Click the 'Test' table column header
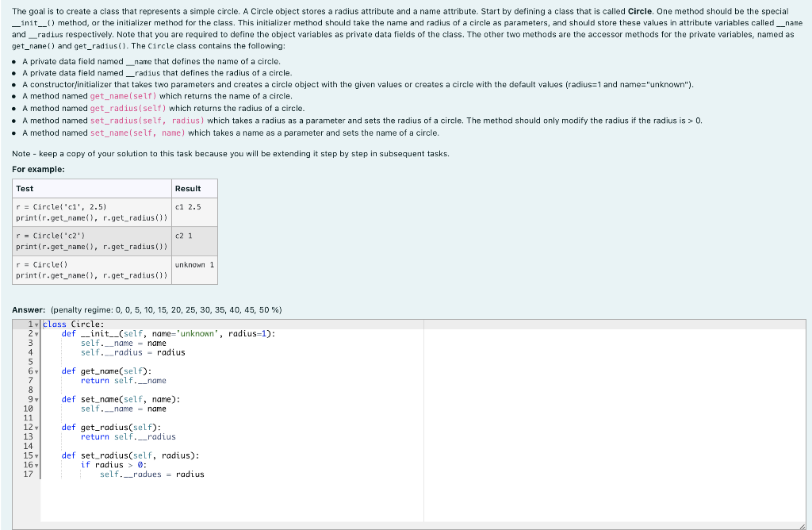The height and width of the screenshot is (530, 812). pos(92,189)
